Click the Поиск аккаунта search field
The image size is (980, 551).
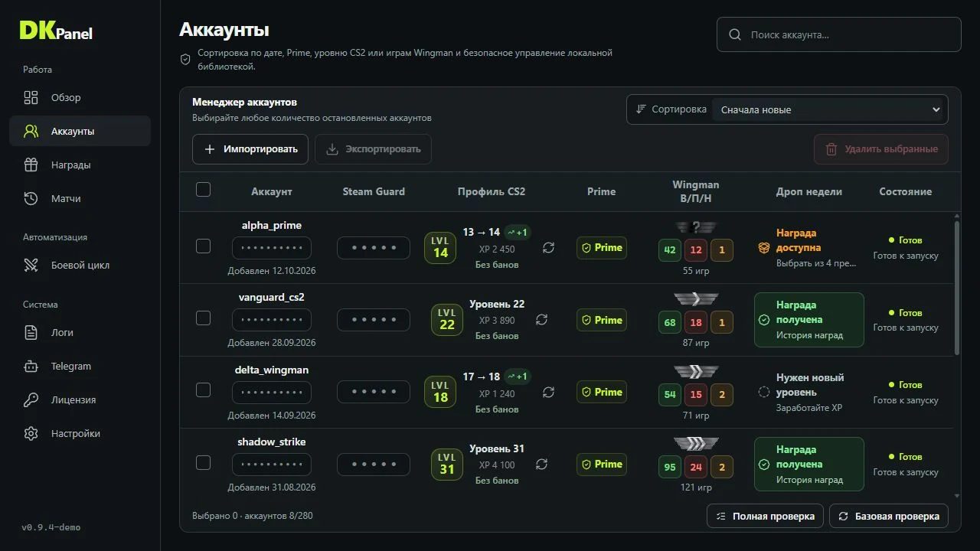pyautogui.click(x=838, y=34)
